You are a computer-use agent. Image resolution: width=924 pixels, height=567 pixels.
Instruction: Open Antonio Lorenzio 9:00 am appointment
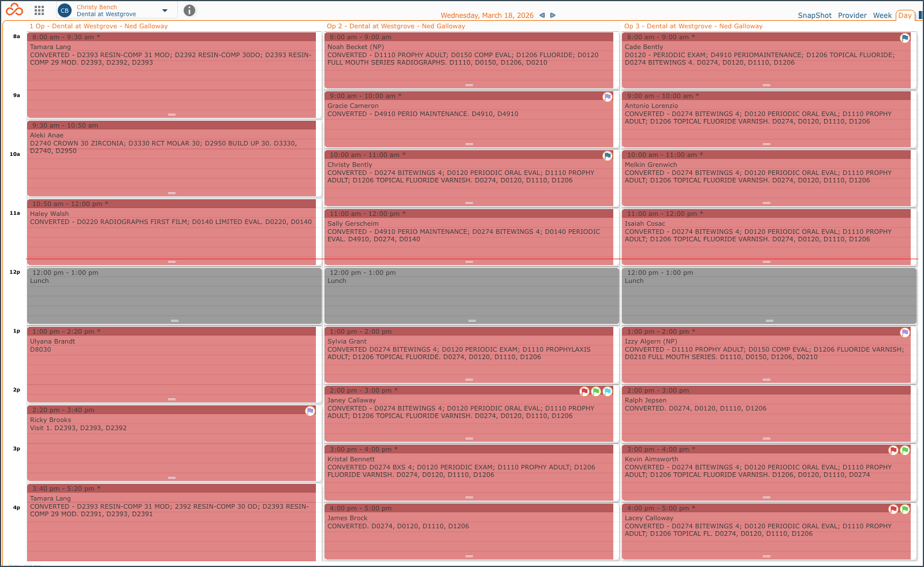coord(766,120)
